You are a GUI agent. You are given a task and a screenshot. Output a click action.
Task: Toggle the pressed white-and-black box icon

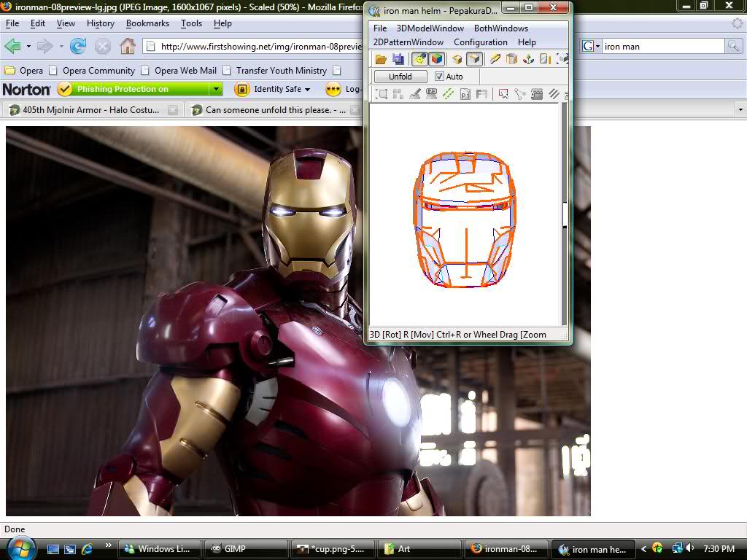(x=474, y=59)
